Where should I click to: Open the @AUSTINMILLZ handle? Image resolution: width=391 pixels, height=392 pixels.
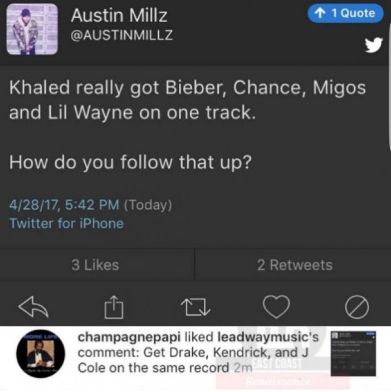122,35
